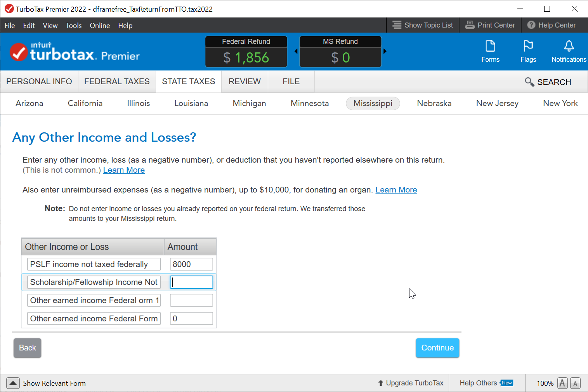Open Learn More about other income
The width and height of the screenshot is (588, 392).
tap(124, 170)
